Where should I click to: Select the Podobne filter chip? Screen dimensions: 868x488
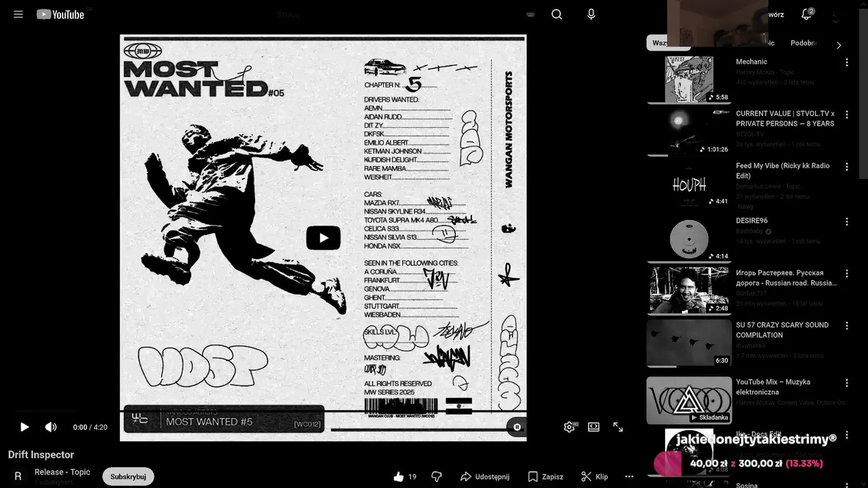pos(804,43)
